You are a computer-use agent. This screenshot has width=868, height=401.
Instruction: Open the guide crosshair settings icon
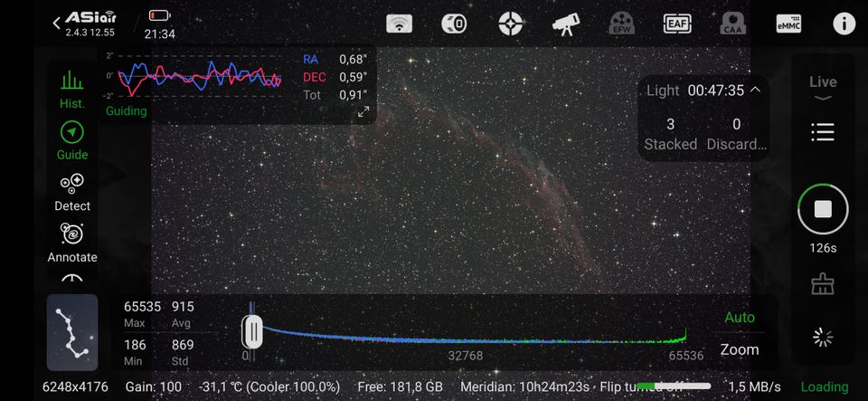tap(510, 24)
